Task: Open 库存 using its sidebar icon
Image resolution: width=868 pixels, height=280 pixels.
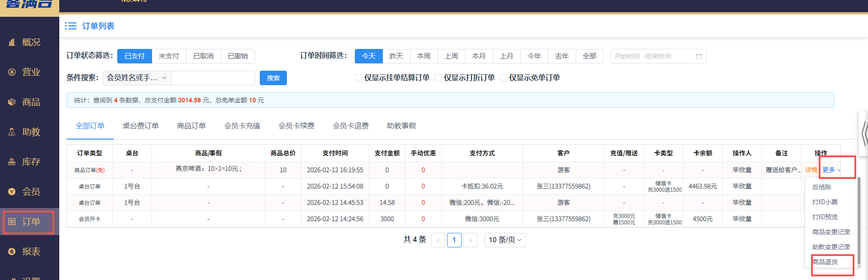Action: click(12, 162)
